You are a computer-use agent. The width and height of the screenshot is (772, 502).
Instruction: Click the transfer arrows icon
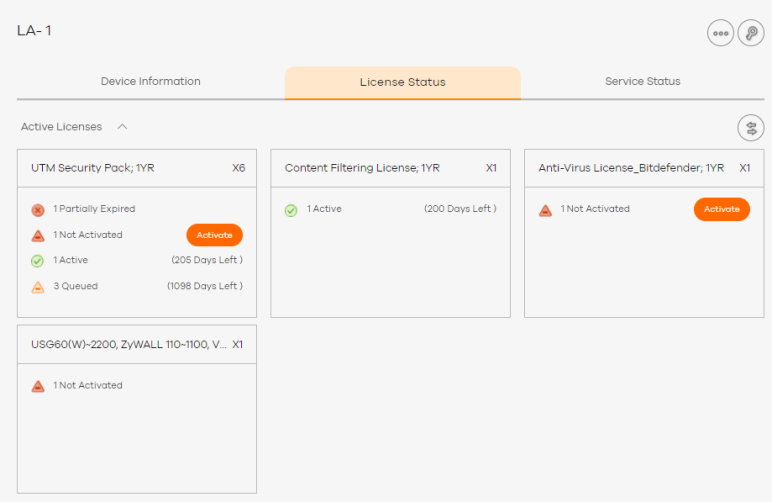point(751,128)
